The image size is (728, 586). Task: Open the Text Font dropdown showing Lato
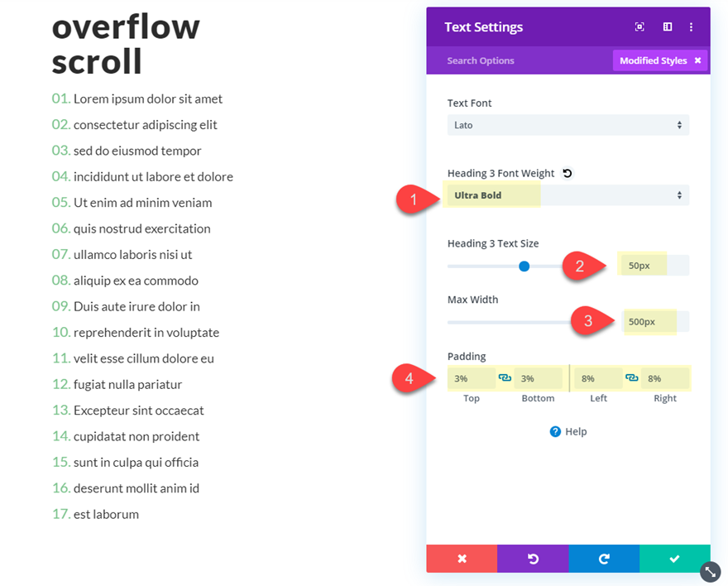[x=568, y=125]
